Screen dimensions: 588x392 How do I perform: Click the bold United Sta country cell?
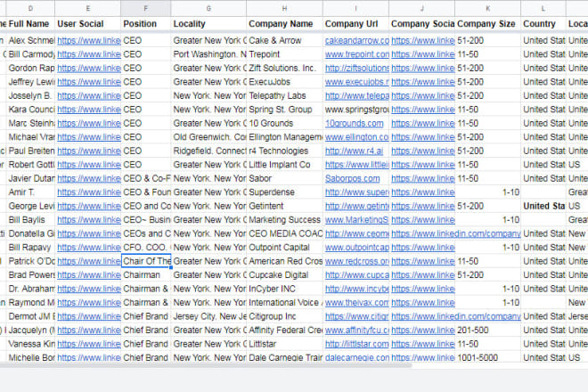[x=543, y=207]
